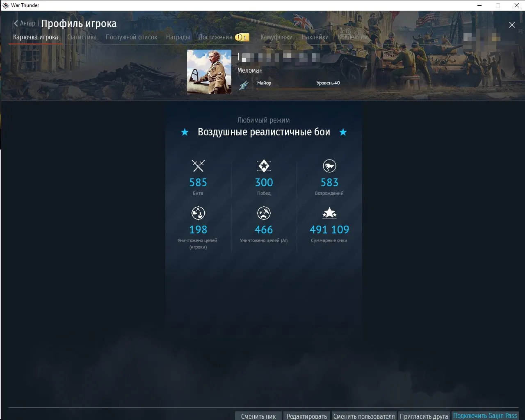Close the player profile with the X icon
This screenshot has width=525, height=420.
click(512, 25)
